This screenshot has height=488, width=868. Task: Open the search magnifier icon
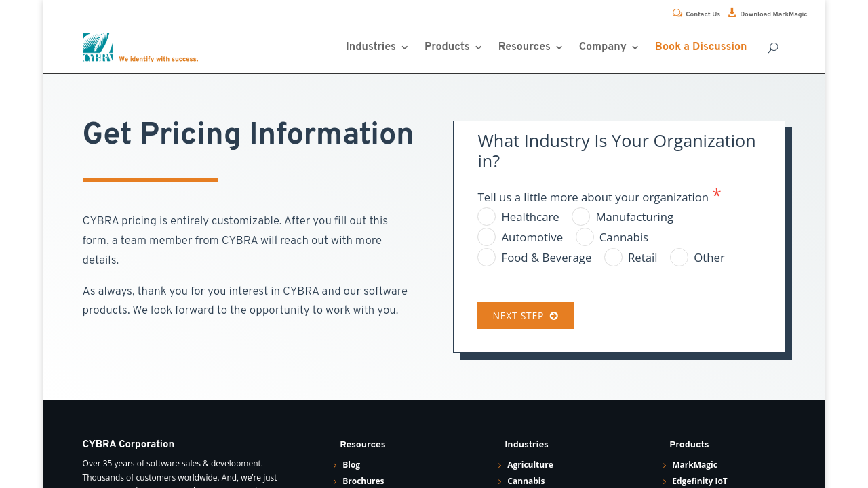(772, 47)
